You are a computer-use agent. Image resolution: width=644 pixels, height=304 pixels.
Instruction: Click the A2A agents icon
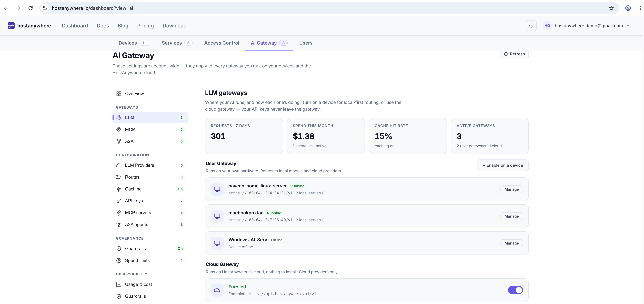click(x=119, y=225)
